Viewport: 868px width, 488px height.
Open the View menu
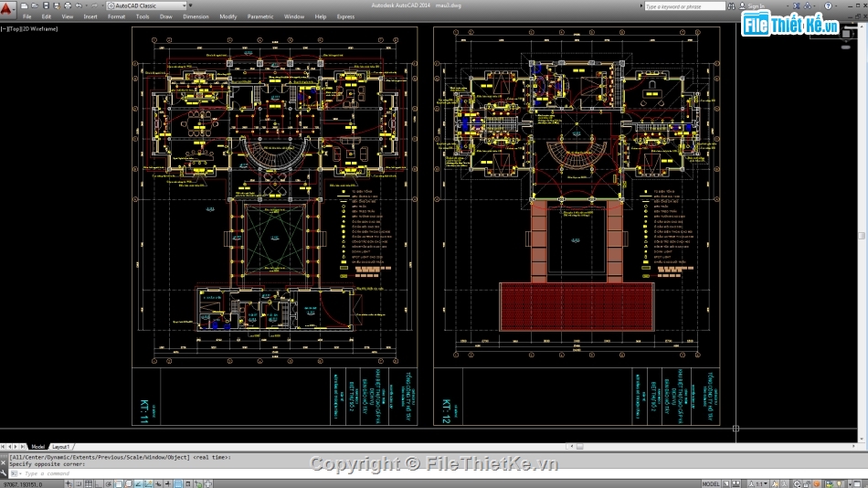tap(67, 16)
